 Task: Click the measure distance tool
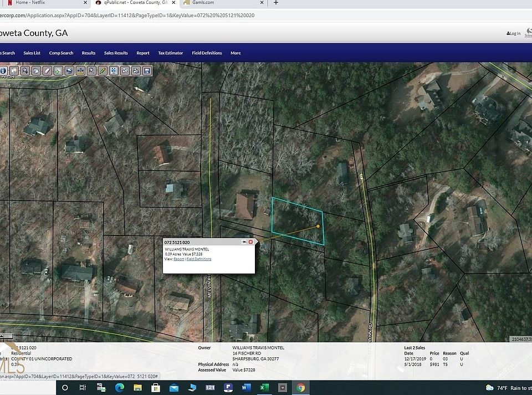point(80,70)
